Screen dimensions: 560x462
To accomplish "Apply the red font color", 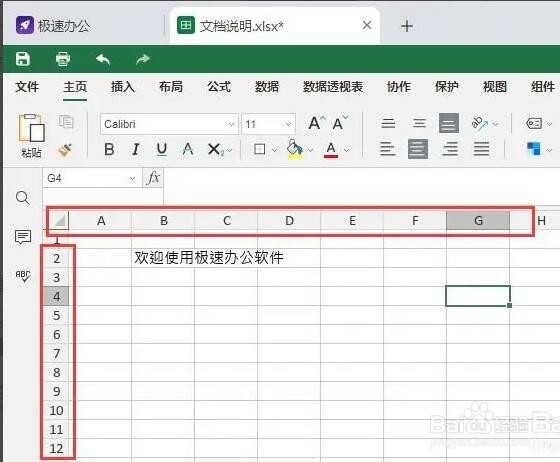I will coord(331,149).
